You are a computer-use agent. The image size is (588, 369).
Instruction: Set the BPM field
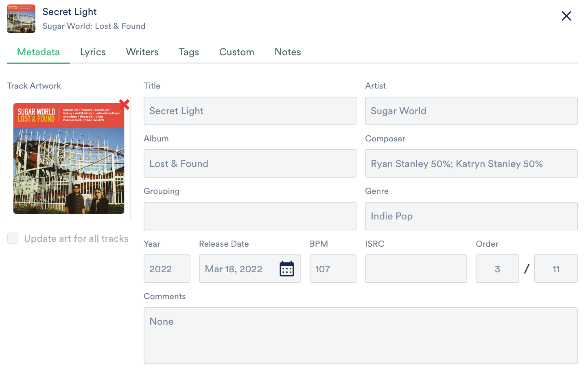pos(333,269)
